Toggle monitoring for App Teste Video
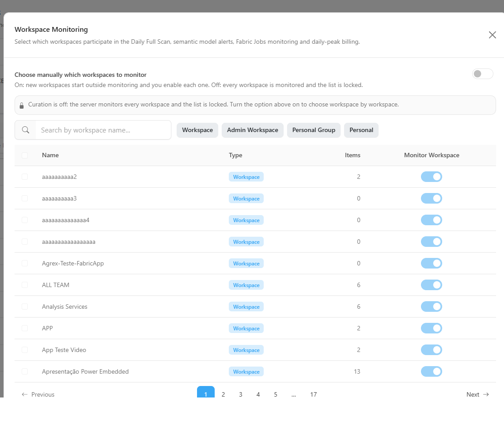 point(432,350)
